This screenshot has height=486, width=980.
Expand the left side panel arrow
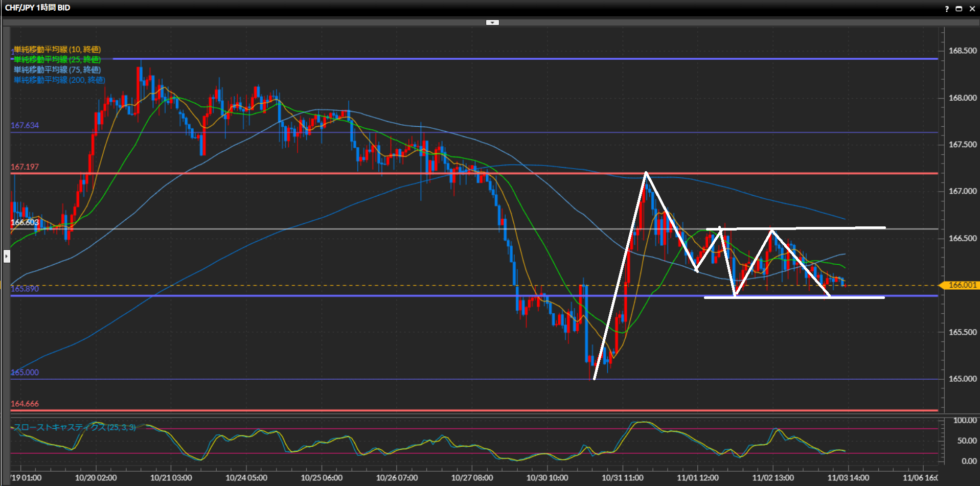(x=7, y=256)
